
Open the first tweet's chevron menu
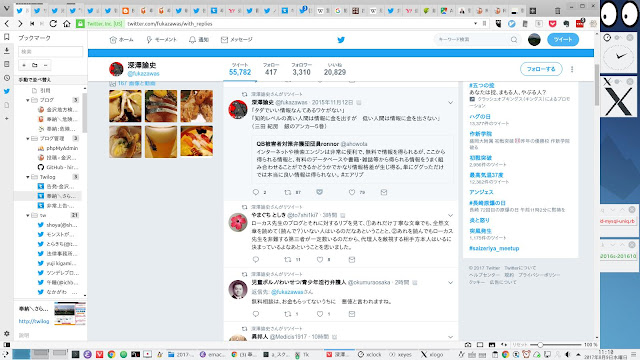(x=450, y=103)
